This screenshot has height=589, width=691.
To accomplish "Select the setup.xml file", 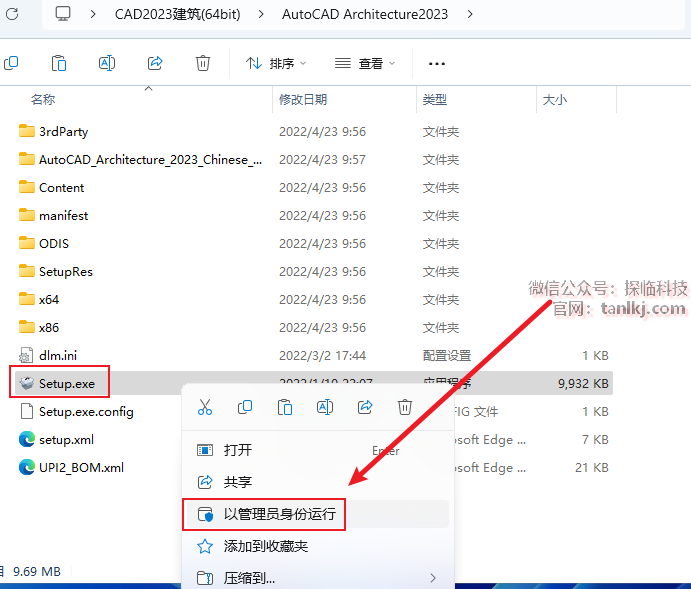I will click(x=56, y=440).
